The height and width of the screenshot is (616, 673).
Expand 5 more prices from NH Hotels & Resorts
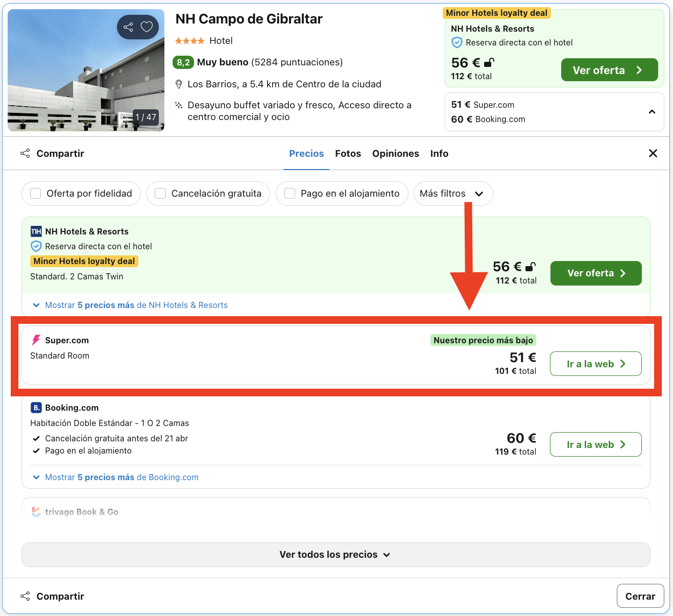pyautogui.click(x=130, y=305)
